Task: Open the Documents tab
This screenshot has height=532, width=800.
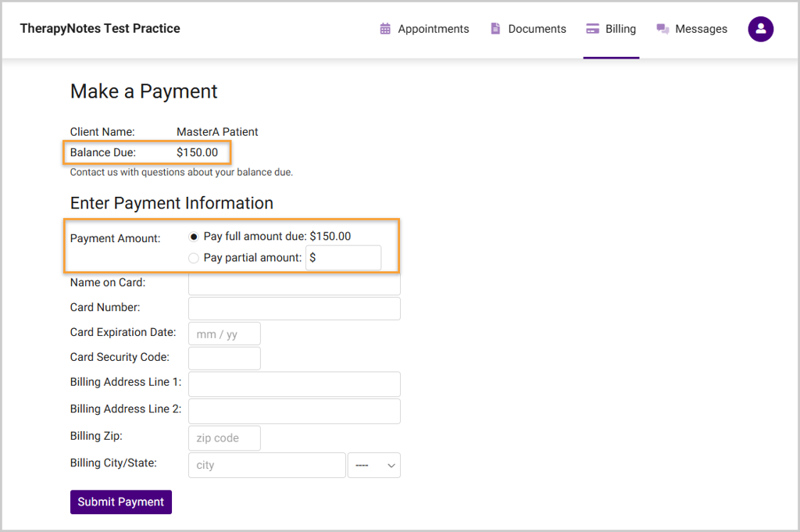Action: click(537, 29)
